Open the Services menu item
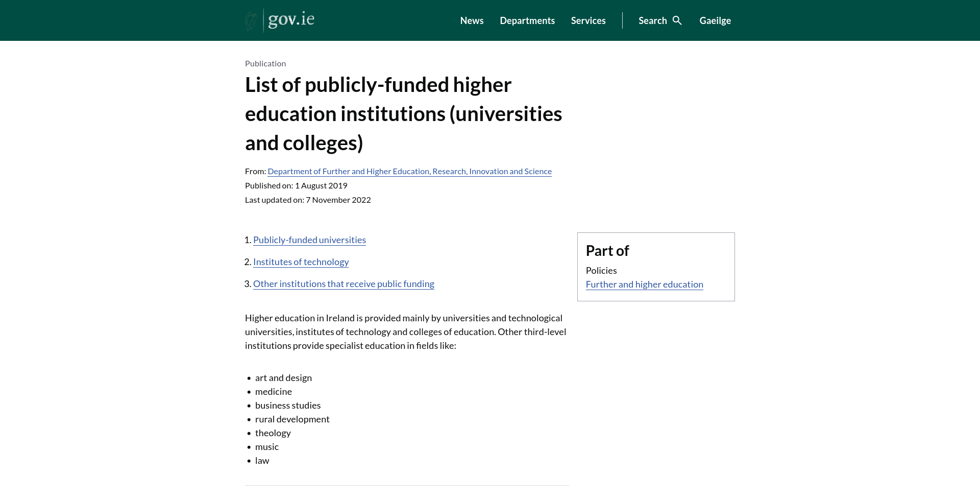Image resolution: width=980 pixels, height=498 pixels. pyautogui.click(x=588, y=20)
